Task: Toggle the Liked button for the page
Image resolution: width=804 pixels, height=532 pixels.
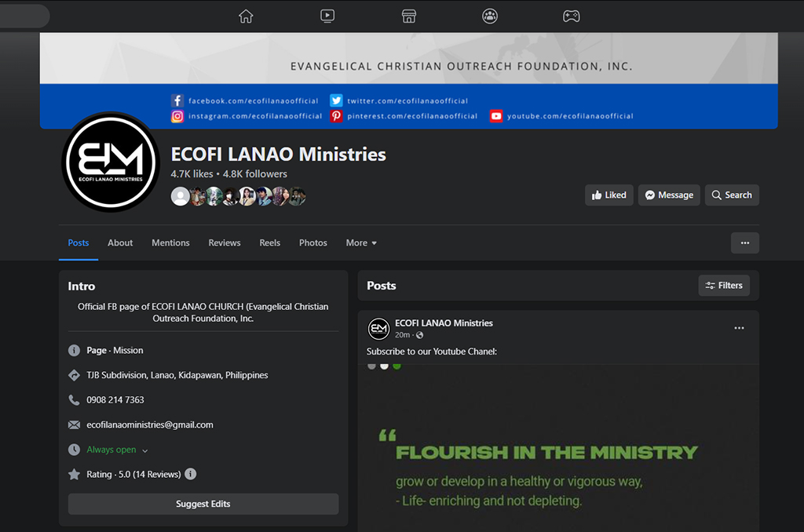Action: click(609, 195)
